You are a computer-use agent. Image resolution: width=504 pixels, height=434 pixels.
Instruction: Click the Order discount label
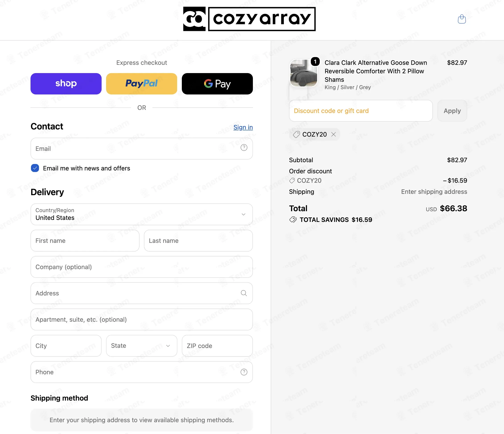[x=310, y=171]
